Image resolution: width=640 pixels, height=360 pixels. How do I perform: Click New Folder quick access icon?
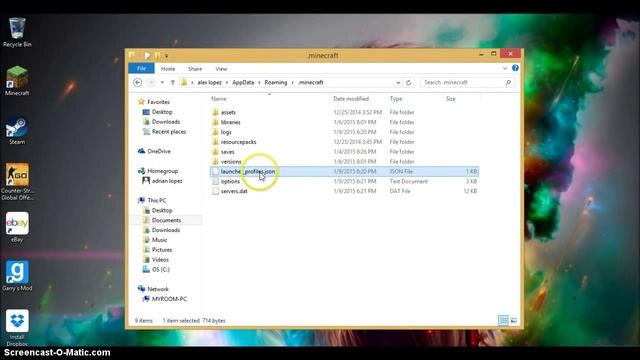pyautogui.click(x=157, y=55)
